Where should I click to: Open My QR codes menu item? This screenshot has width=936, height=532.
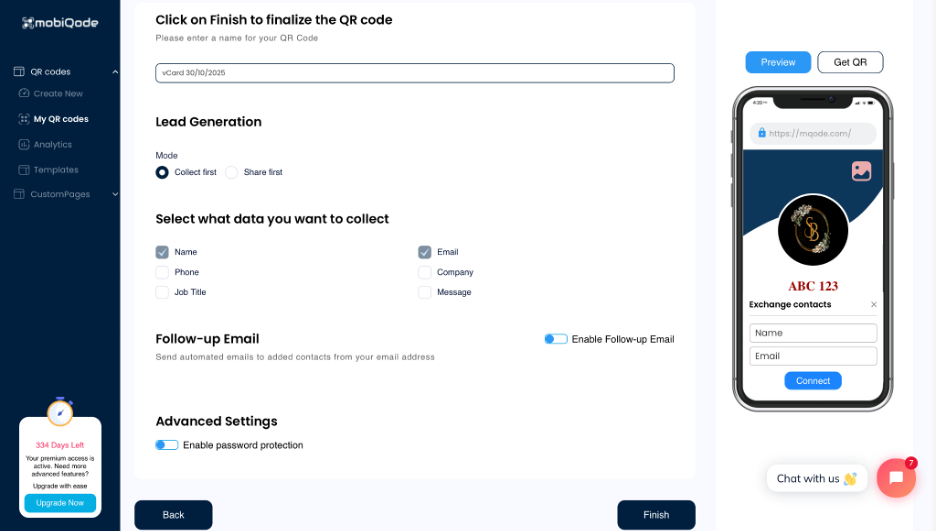point(60,119)
